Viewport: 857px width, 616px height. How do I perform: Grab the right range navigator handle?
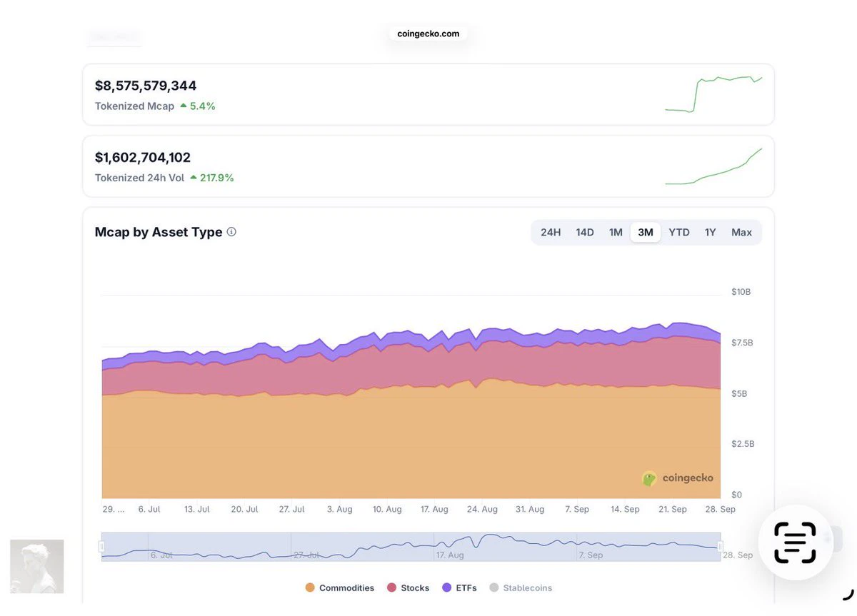pos(721,547)
